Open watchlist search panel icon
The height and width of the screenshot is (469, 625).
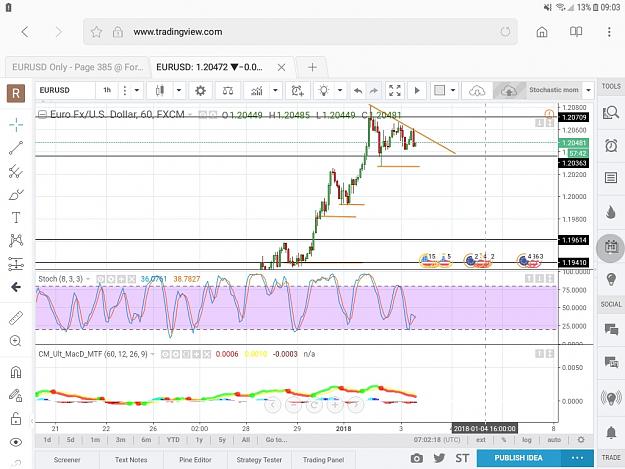611,113
